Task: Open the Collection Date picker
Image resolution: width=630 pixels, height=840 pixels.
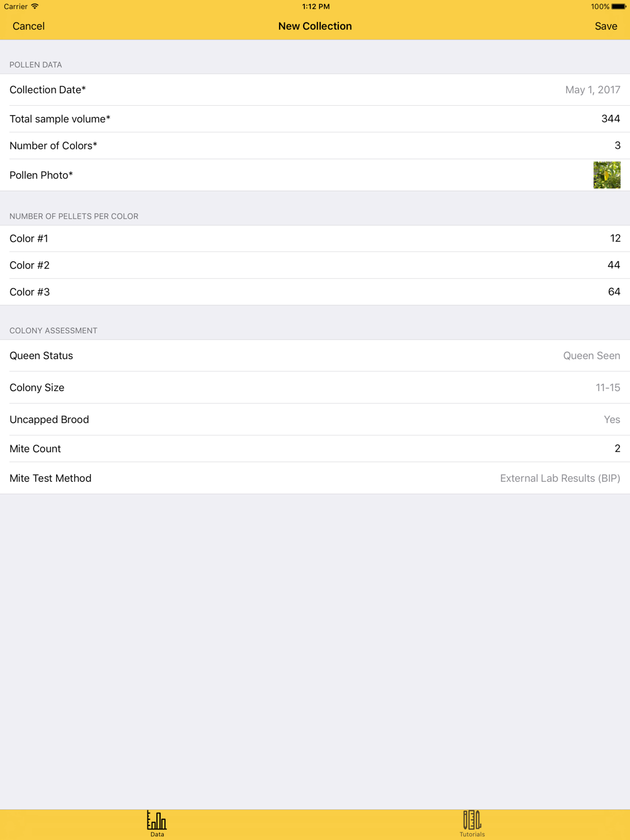Action: pos(592,90)
